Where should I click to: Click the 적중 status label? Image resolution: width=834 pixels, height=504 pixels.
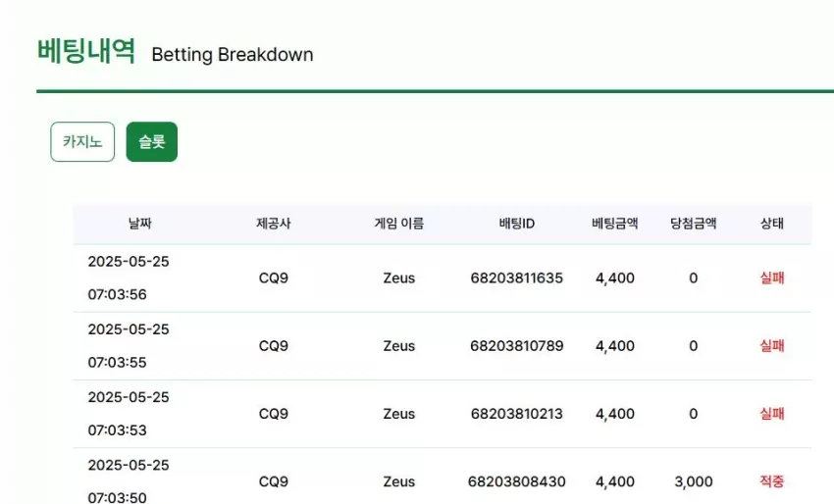click(x=772, y=481)
